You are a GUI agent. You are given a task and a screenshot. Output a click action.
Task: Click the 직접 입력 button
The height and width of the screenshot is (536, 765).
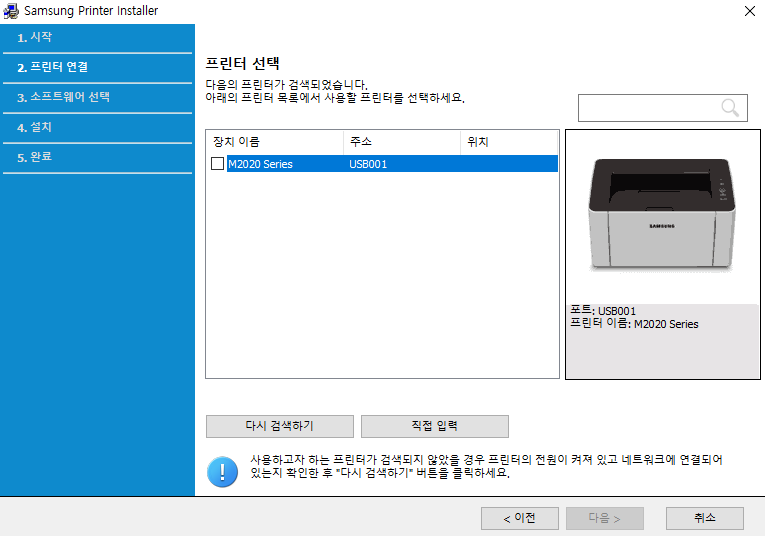click(x=435, y=426)
